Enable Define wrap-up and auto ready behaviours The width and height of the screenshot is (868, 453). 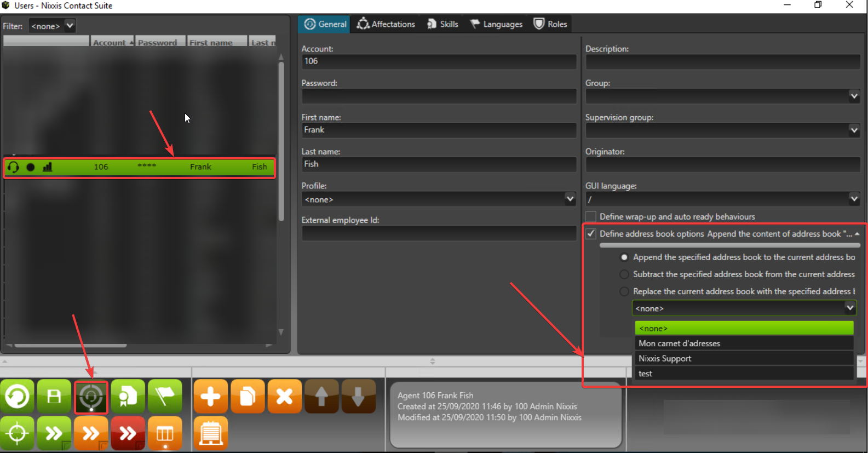click(x=591, y=216)
